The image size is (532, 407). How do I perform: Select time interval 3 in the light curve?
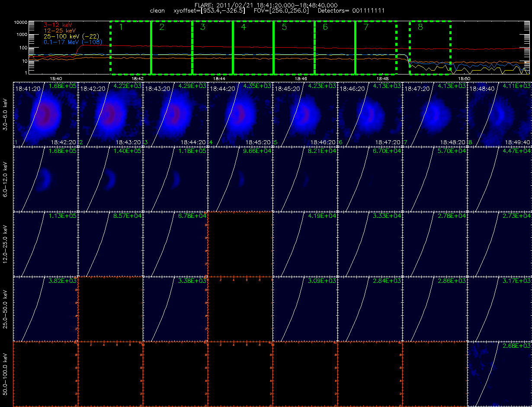tap(212, 47)
